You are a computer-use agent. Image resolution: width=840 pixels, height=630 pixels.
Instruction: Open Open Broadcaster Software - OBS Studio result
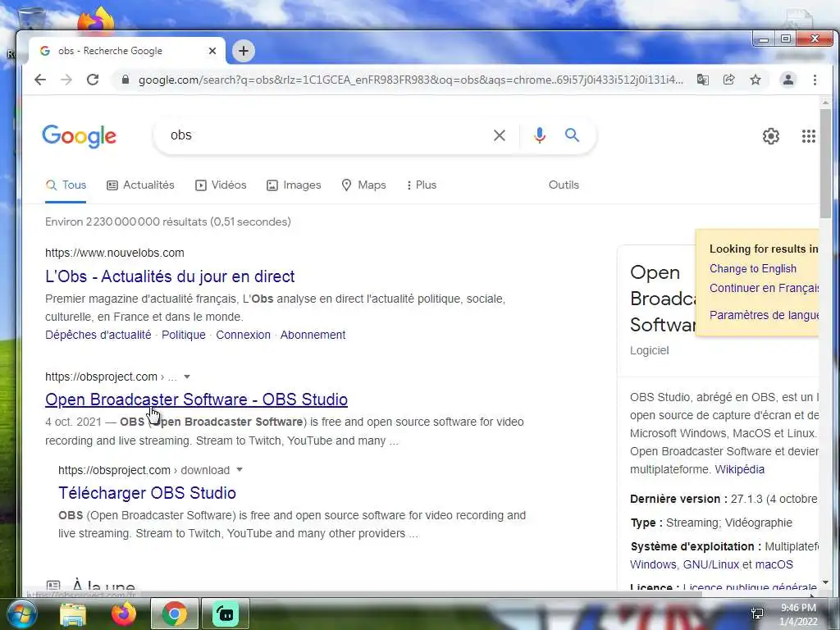tap(197, 399)
